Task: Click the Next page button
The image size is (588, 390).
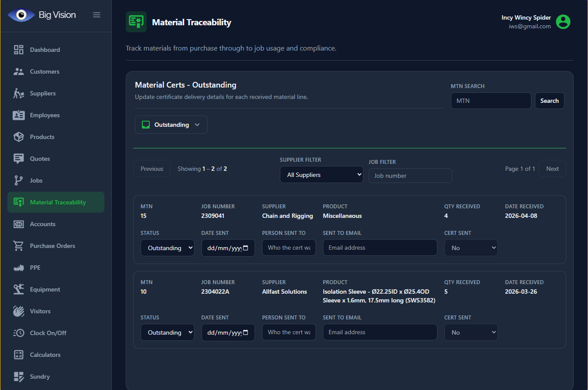Action: tap(552, 169)
